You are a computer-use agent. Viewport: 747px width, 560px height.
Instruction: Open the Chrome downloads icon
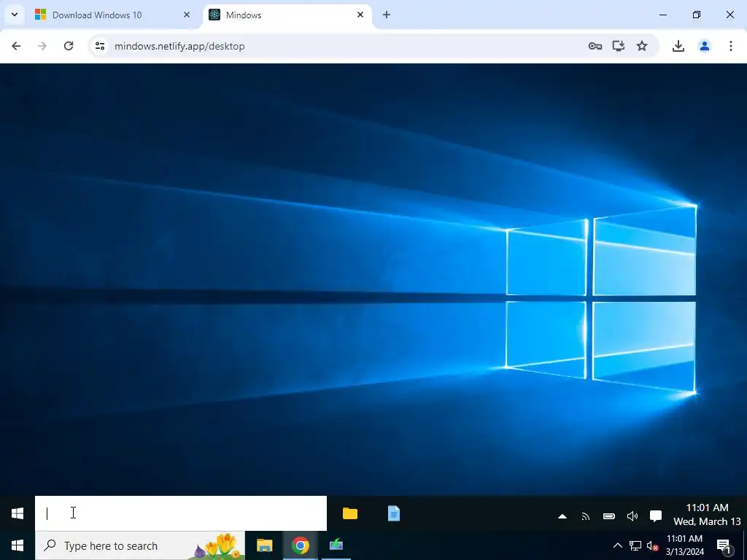678,46
